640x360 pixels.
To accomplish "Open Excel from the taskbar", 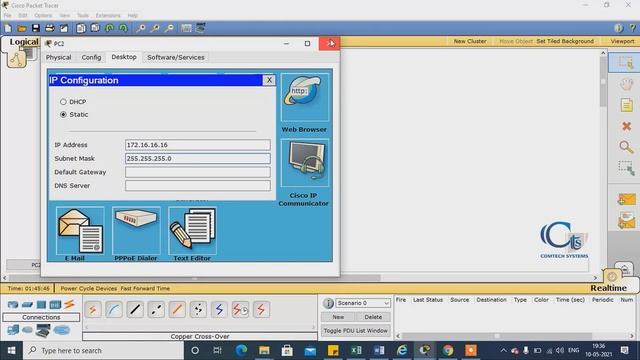I will coord(356,351).
